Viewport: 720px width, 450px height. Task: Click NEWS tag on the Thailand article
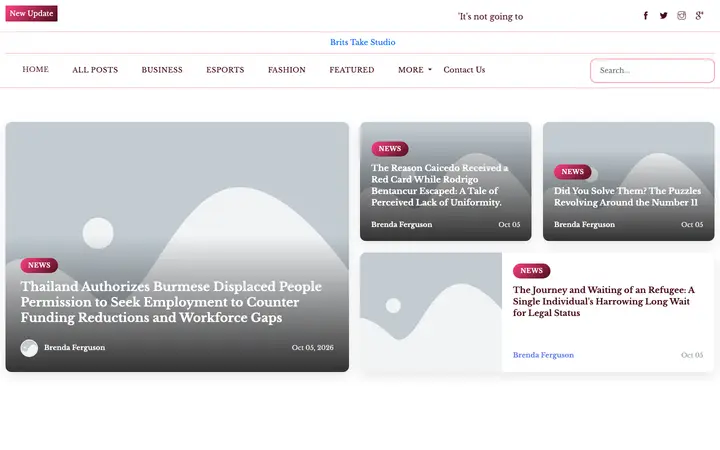pos(39,265)
